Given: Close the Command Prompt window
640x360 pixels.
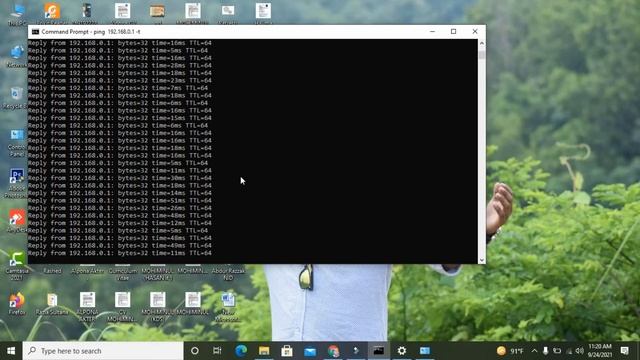Looking at the screenshot, I should coord(475,31).
